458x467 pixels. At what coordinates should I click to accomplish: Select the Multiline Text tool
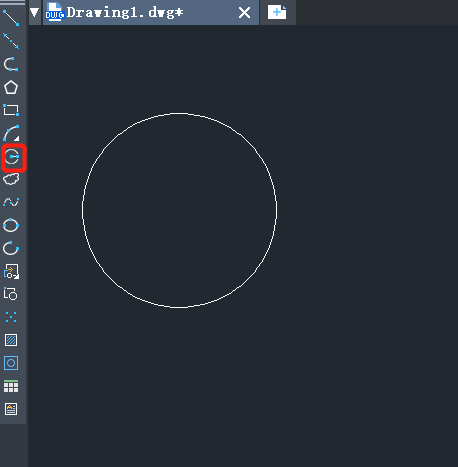coord(11,409)
